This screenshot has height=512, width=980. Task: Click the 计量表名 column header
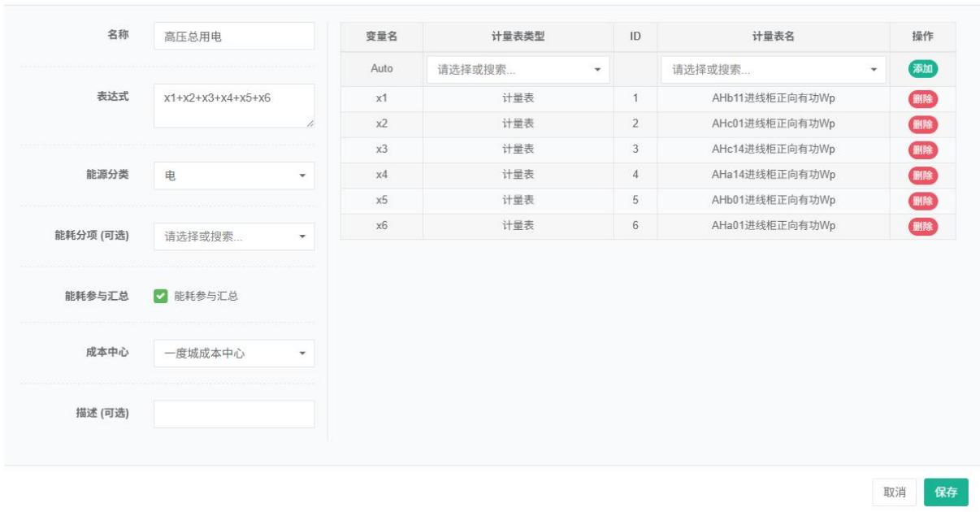coord(773,36)
